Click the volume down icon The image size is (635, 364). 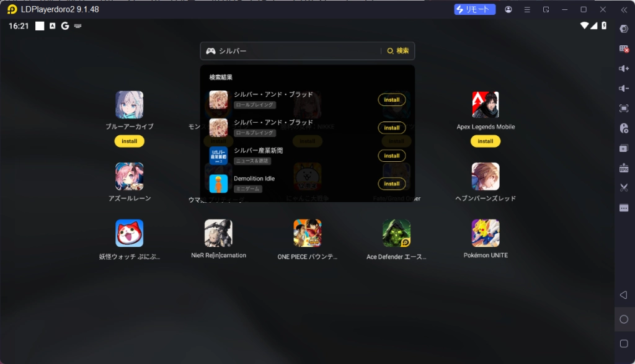(x=624, y=88)
